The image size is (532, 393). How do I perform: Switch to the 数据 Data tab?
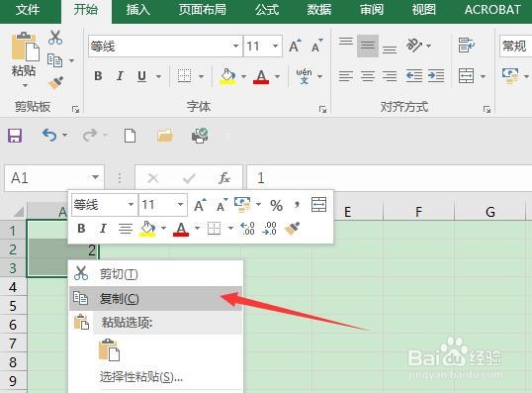319,10
